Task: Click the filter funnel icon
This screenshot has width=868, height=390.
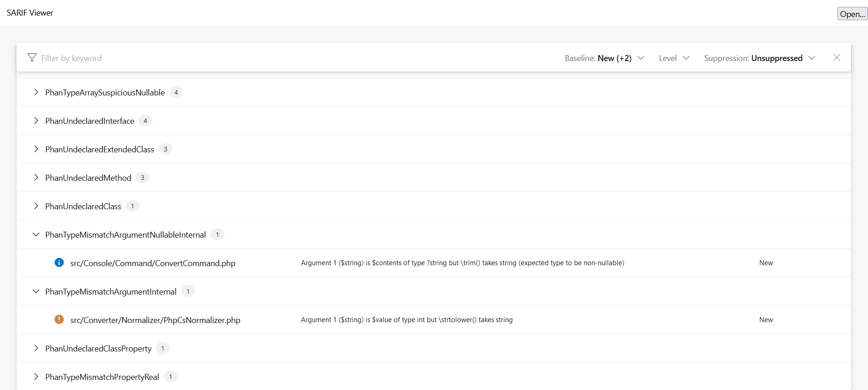Action: point(32,58)
